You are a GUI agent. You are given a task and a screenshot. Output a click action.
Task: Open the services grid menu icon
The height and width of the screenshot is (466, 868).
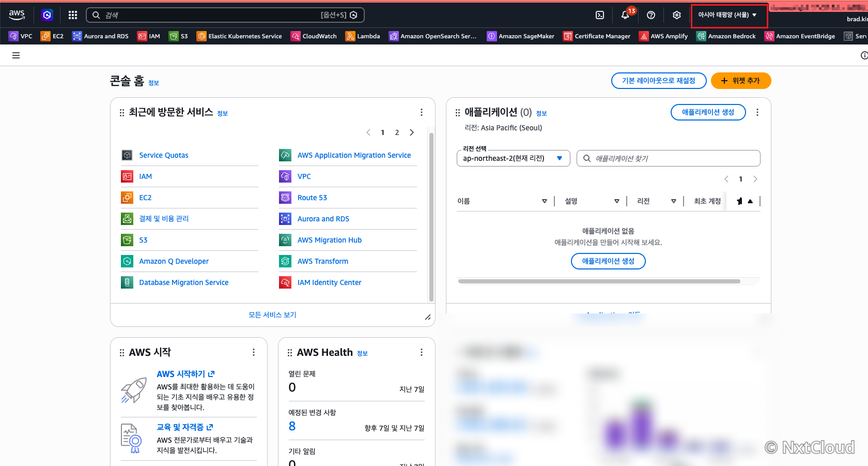tap(73, 15)
